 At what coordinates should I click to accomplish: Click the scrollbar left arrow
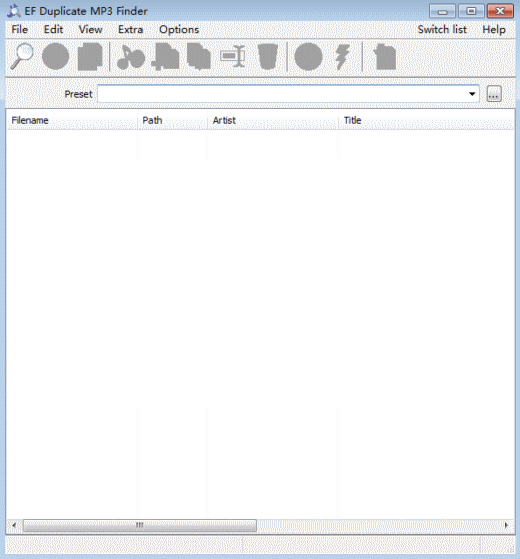pyautogui.click(x=14, y=525)
